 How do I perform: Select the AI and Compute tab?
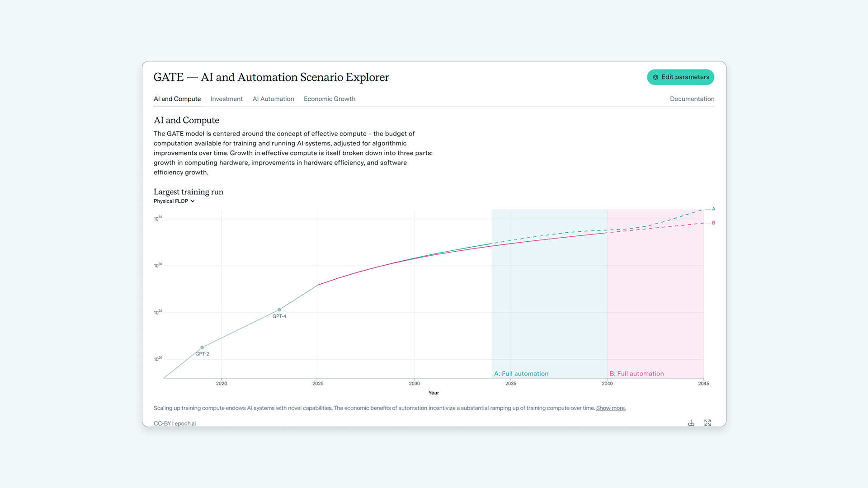177,99
